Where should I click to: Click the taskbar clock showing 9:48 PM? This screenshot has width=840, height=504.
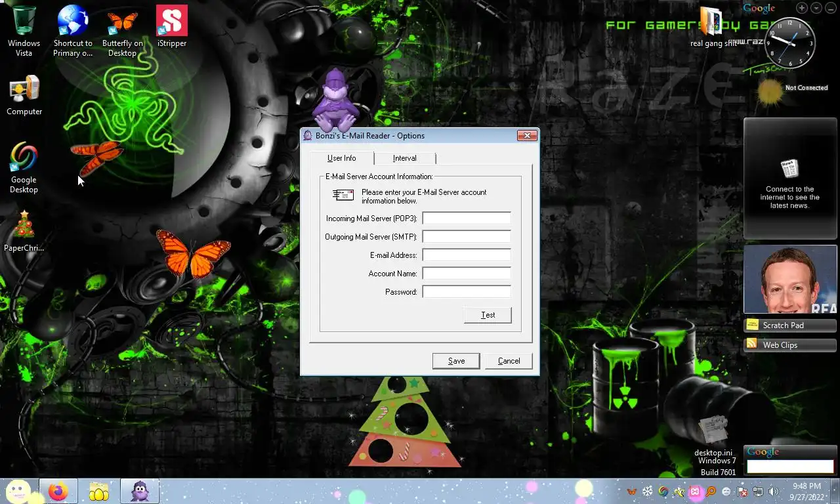(807, 492)
